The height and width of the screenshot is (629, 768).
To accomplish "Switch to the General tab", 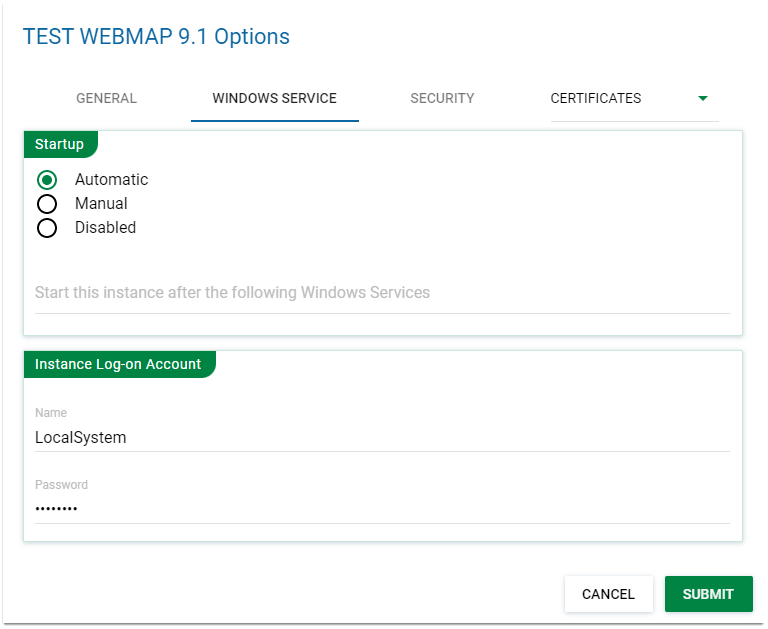I will coord(106,98).
